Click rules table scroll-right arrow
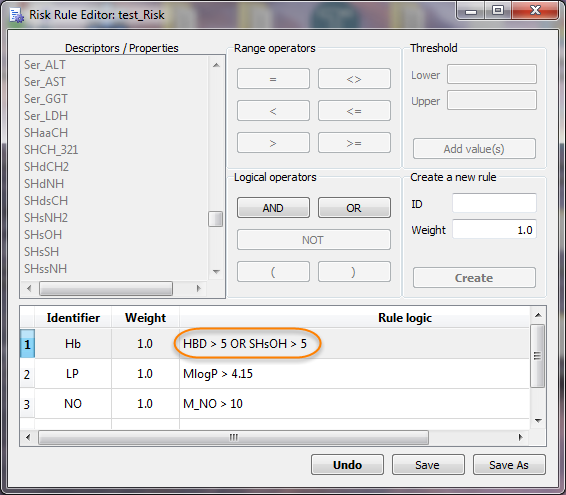The width and height of the screenshot is (566, 495). pos(521,438)
